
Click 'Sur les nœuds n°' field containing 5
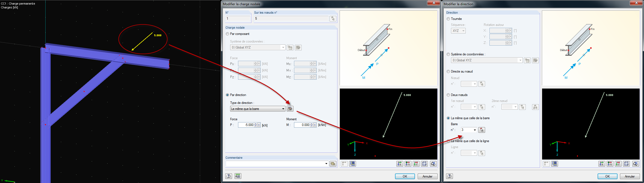click(x=291, y=19)
